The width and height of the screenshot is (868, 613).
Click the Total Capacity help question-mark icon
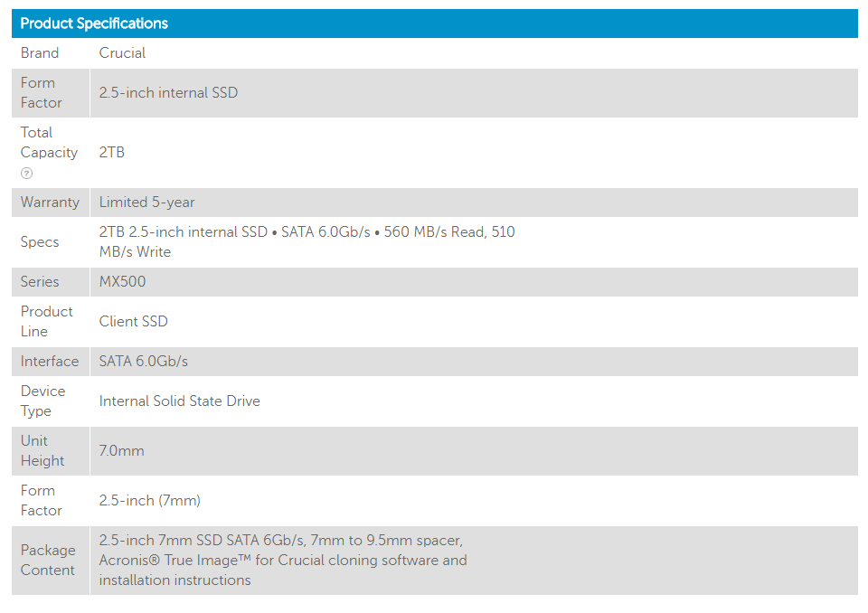pos(26,174)
